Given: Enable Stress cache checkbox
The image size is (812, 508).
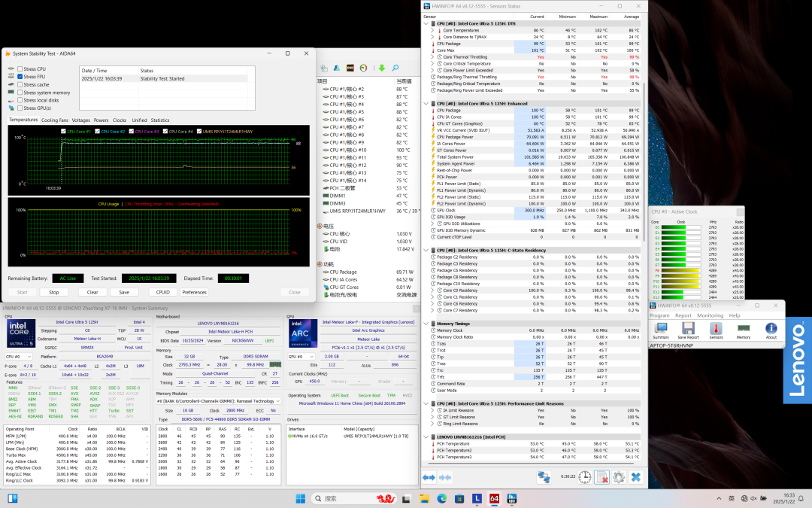Looking at the screenshot, I should pos(20,84).
